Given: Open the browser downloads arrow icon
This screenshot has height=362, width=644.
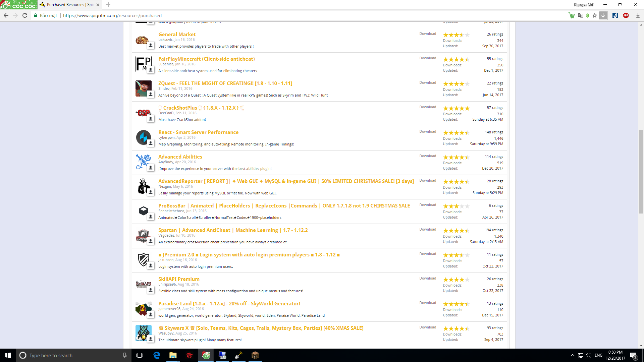Looking at the screenshot, I should 638,15.
